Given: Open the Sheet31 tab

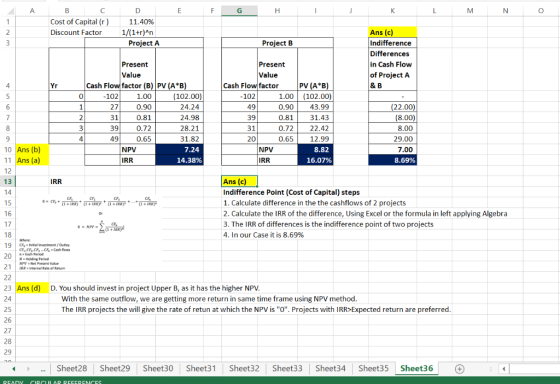Looking at the screenshot, I should [x=201, y=368].
